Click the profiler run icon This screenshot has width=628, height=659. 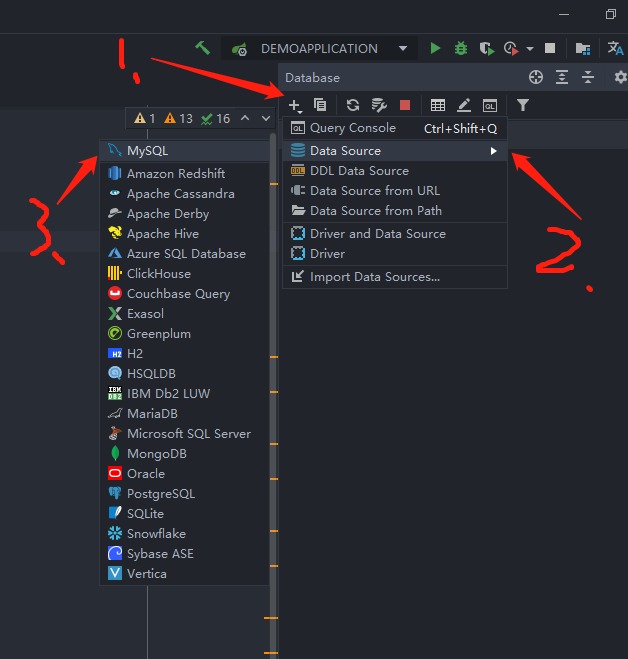pos(511,48)
